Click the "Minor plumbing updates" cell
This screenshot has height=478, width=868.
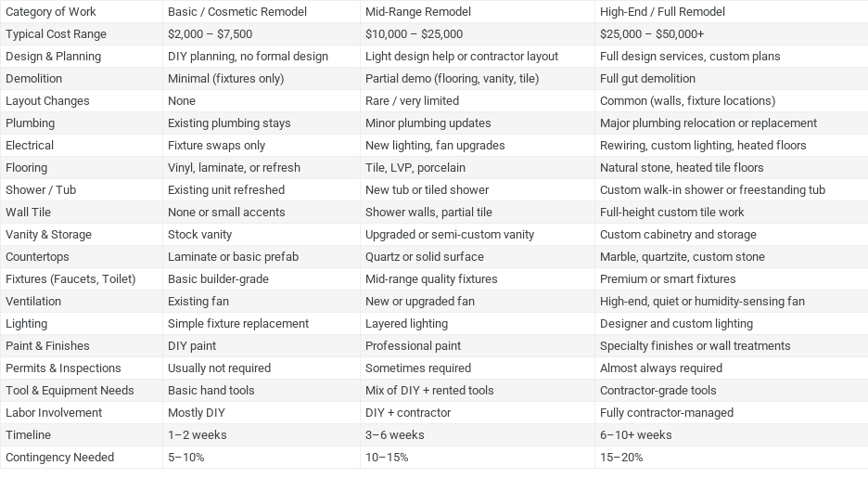pos(428,123)
